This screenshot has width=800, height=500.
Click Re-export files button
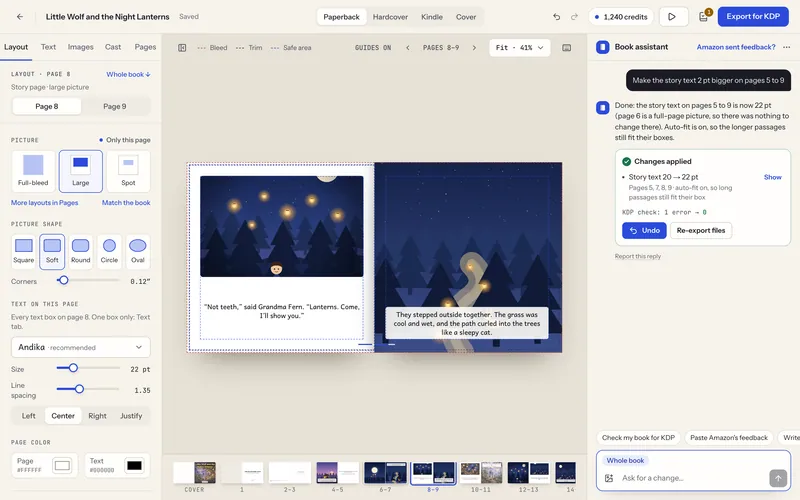click(x=701, y=231)
